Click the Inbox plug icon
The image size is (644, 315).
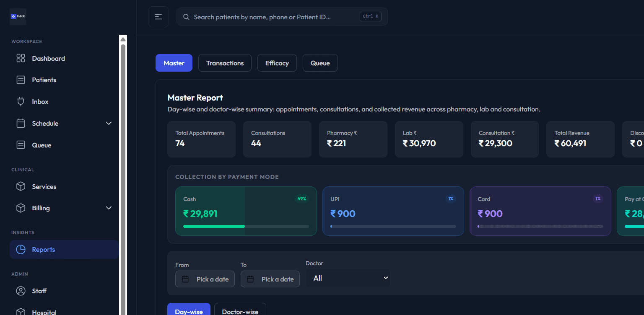tap(21, 101)
